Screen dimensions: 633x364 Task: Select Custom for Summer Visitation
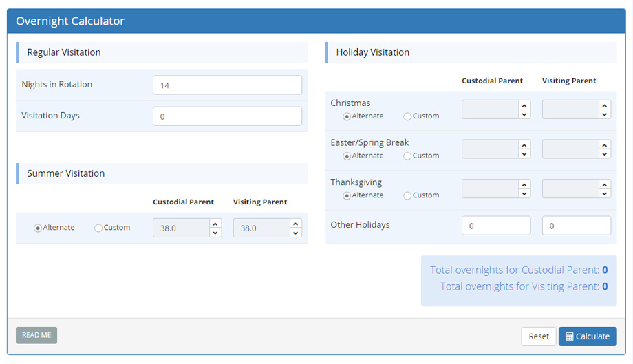point(98,228)
